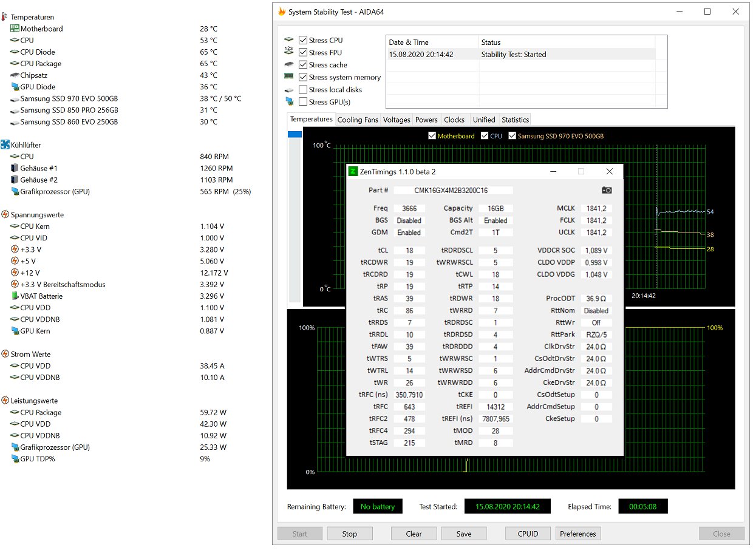
Task: Click the ProcODT value 36.9 Ω
Action: (596, 299)
